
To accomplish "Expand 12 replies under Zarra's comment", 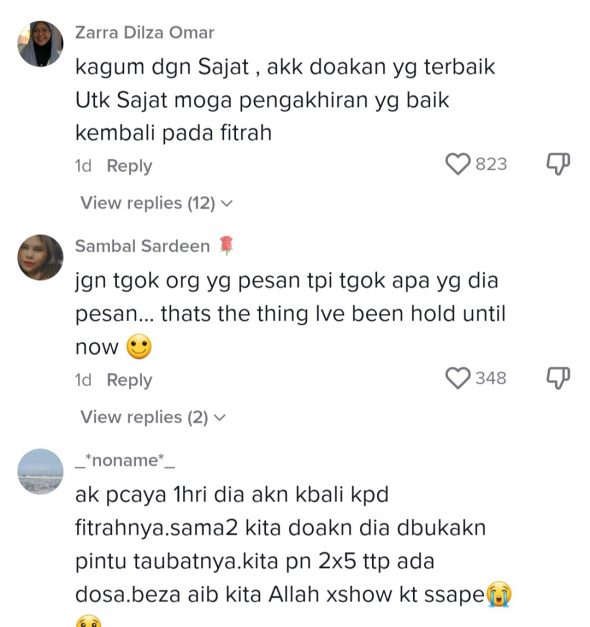I will (x=156, y=203).
